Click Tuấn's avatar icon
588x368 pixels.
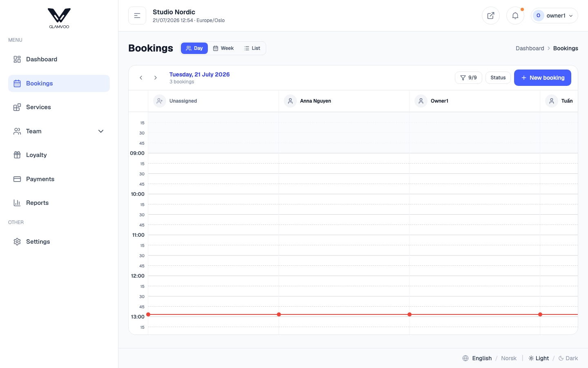click(x=552, y=101)
